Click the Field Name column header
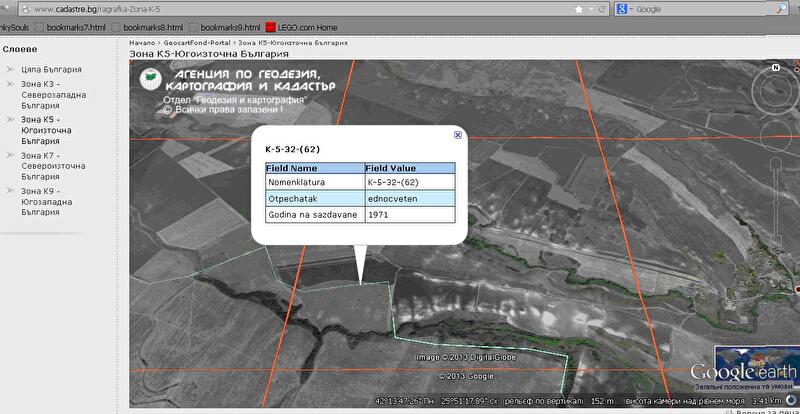The image size is (800, 414). pyautogui.click(x=315, y=168)
